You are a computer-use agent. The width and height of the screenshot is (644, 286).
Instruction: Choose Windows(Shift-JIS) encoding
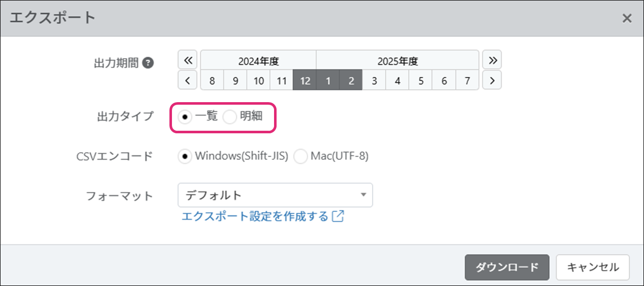pos(185,157)
